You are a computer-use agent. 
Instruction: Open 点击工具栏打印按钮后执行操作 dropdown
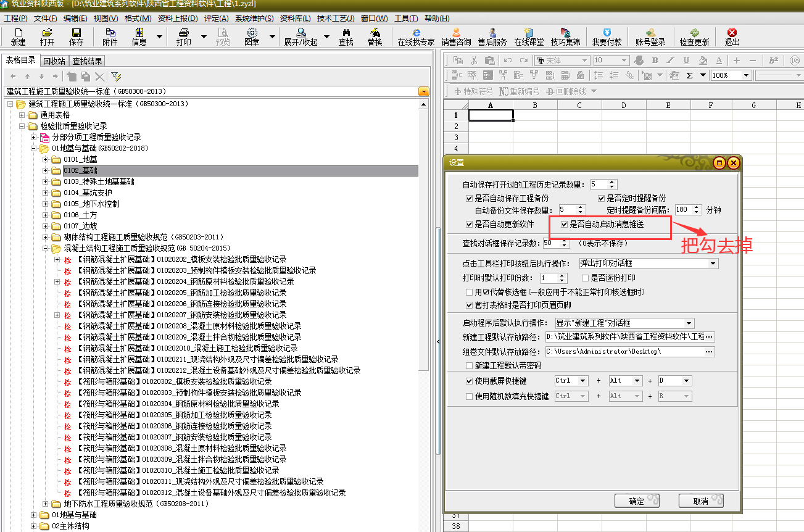(713, 264)
